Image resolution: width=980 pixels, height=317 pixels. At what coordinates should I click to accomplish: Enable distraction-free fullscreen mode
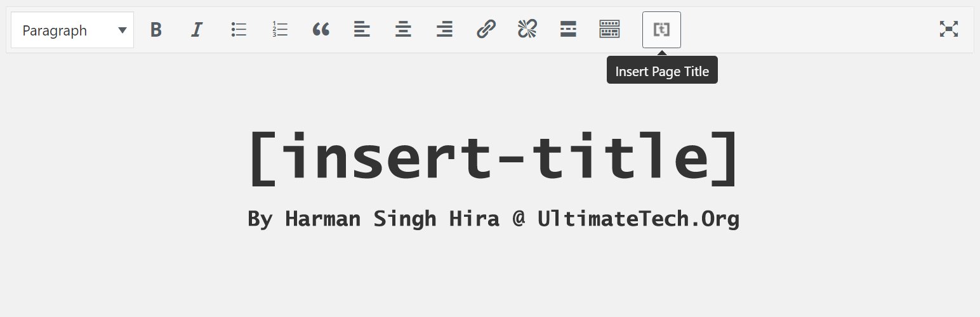949,29
